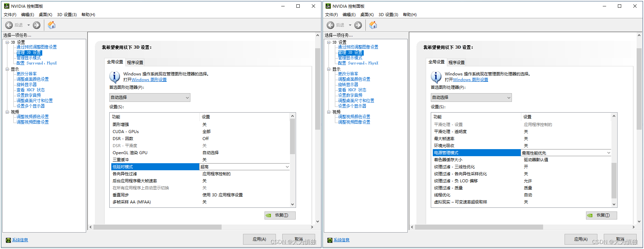
Task: Switch to 程序设置 tab in left window
Action: (x=135, y=62)
